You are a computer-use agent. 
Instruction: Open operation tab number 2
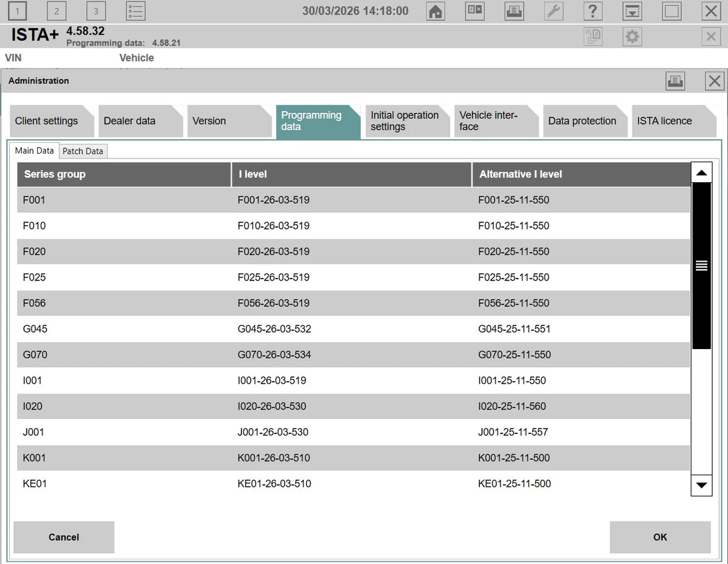coord(56,11)
